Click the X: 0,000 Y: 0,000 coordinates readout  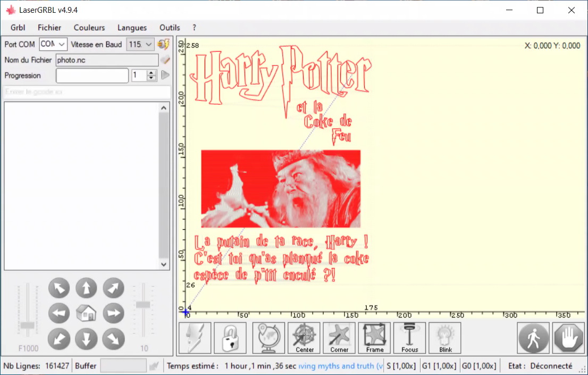552,45
